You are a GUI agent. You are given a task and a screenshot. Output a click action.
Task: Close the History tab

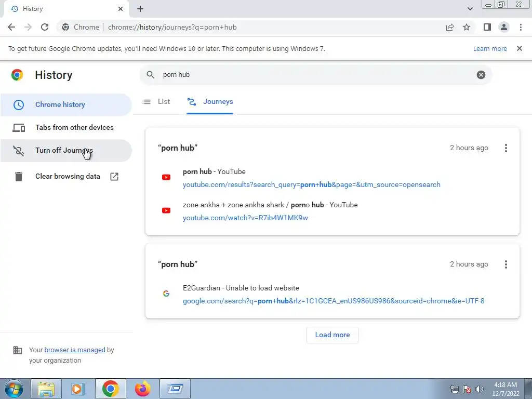coord(121,9)
